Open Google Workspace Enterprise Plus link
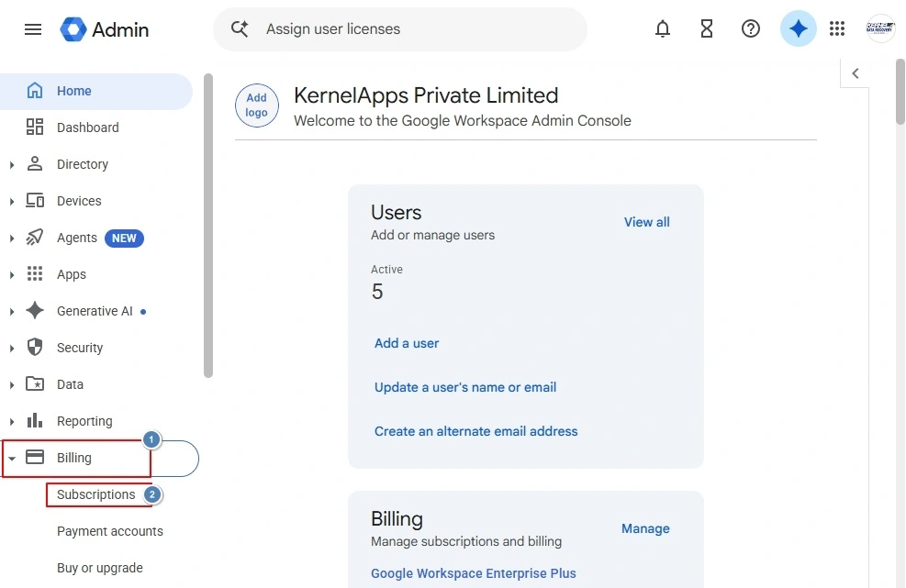Image resolution: width=906 pixels, height=588 pixels. pyautogui.click(x=474, y=573)
